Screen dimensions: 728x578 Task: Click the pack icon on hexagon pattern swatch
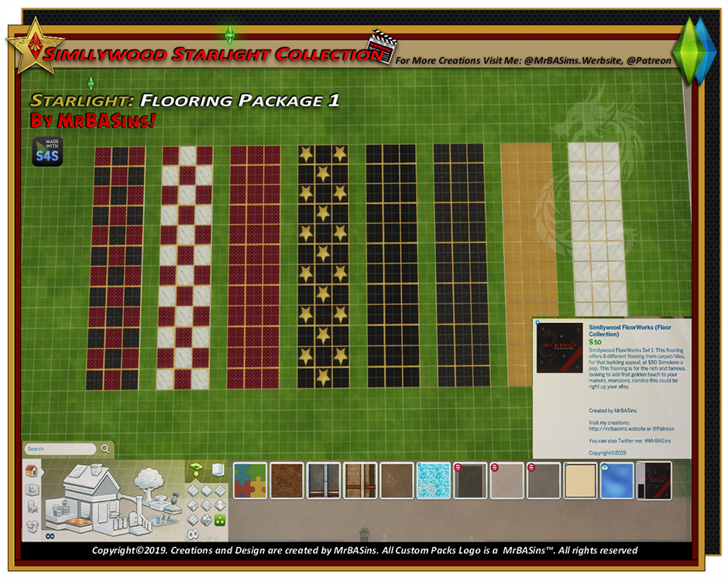coord(531,467)
